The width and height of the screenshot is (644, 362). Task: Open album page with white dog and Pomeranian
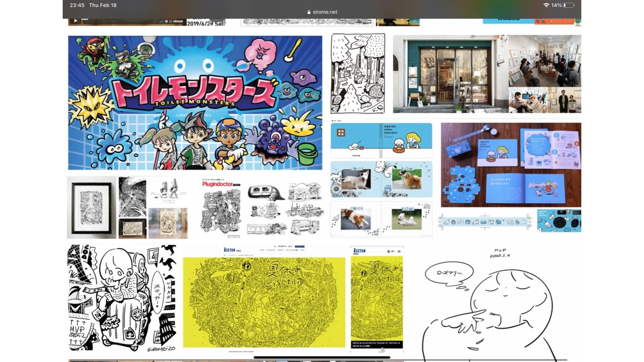[381, 179]
